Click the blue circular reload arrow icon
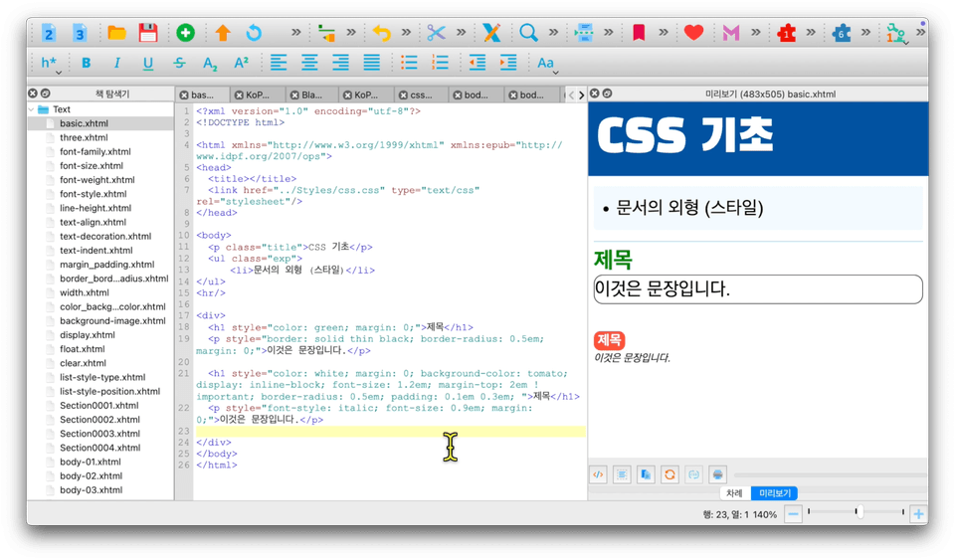955x560 pixels. (x=254, y=32)
